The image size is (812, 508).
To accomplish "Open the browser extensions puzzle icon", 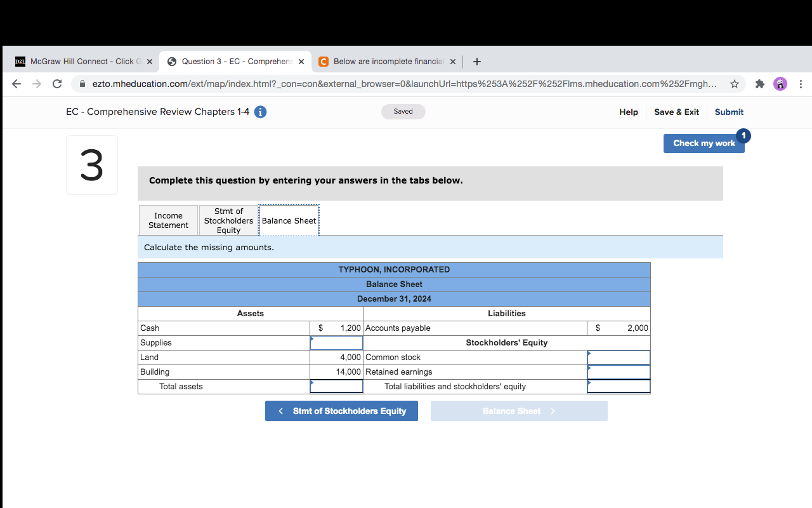I will coord(760,84).
